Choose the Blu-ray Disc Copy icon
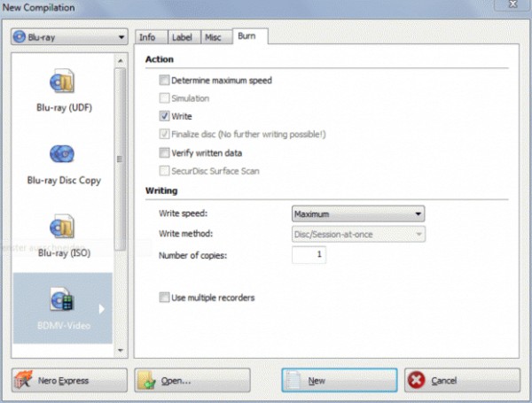 pos(63,155)
